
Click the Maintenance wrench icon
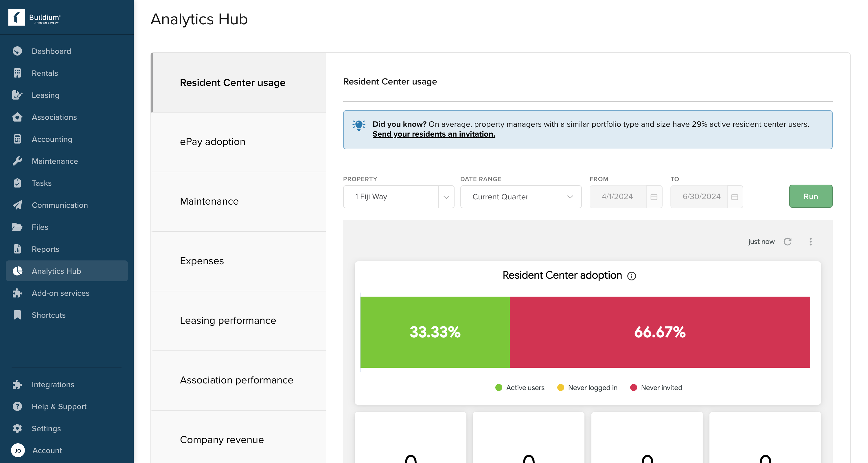pos(17,161)
